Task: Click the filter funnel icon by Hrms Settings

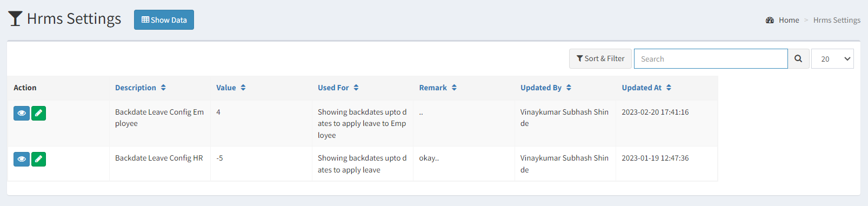Action: (x=15, y=19)
